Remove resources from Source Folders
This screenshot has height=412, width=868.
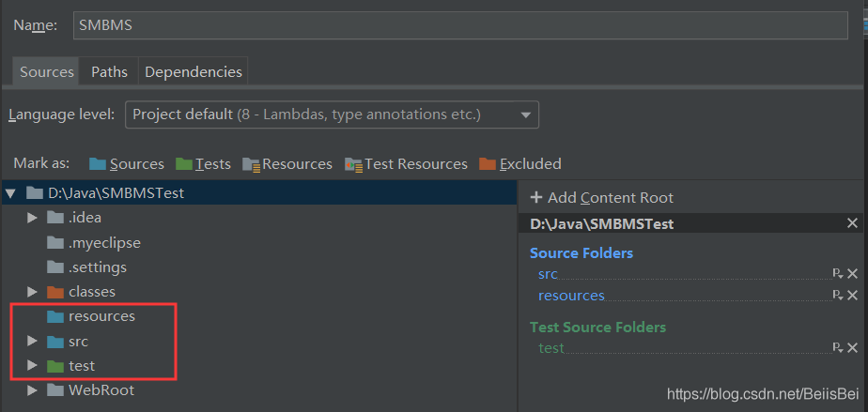853,296
